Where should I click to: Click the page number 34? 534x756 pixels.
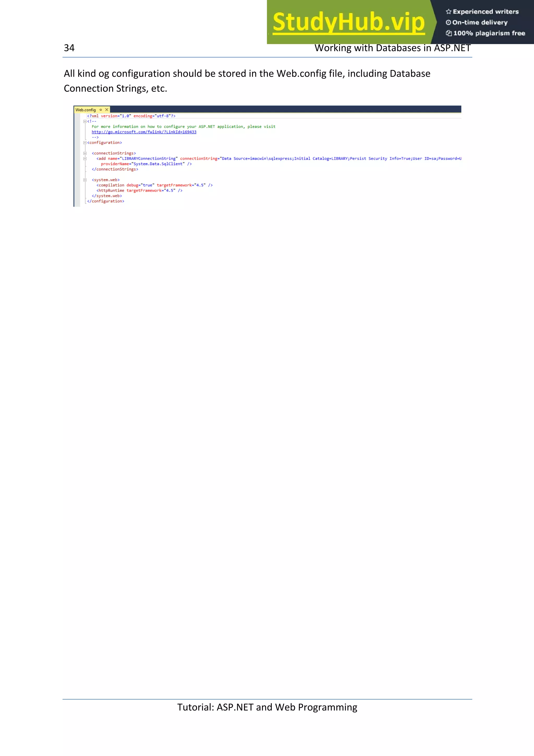pos(69,48)
